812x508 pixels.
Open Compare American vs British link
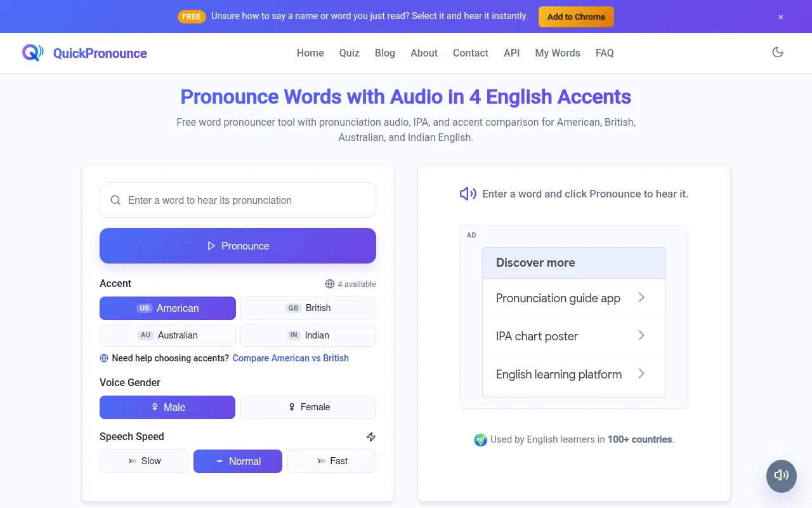(x=291, y=358)
